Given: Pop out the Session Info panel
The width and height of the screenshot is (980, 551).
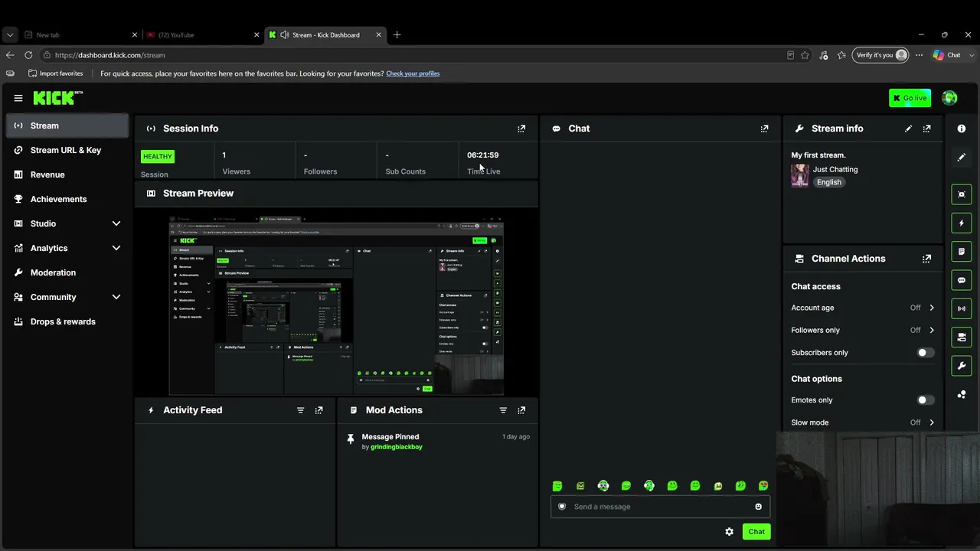Looking at the screenshot, I should (x=521, y=129).
